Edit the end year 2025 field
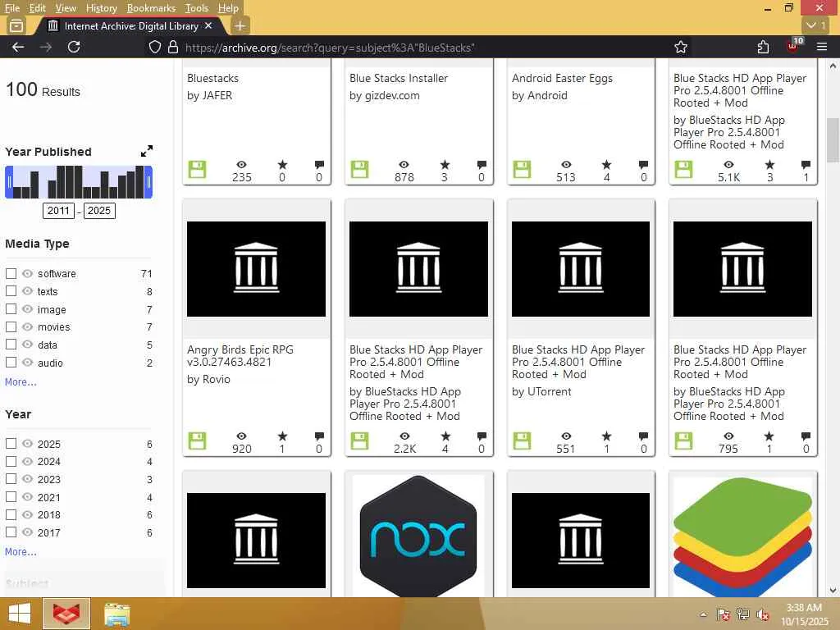 tap(99, 211)
